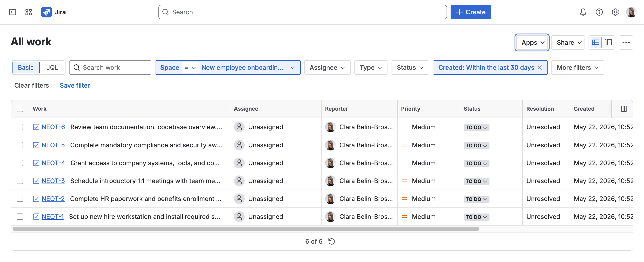
Task: Open the NEOT-4 work item link
Action: click(53, 163)
